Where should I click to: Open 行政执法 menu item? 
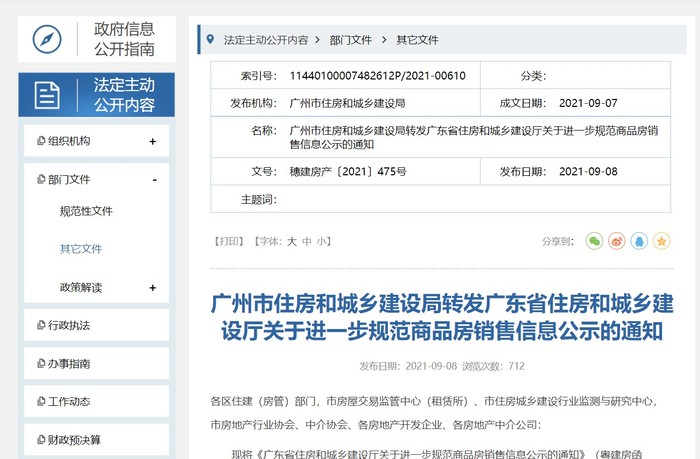pyautogui.click(x=96, y=325)
